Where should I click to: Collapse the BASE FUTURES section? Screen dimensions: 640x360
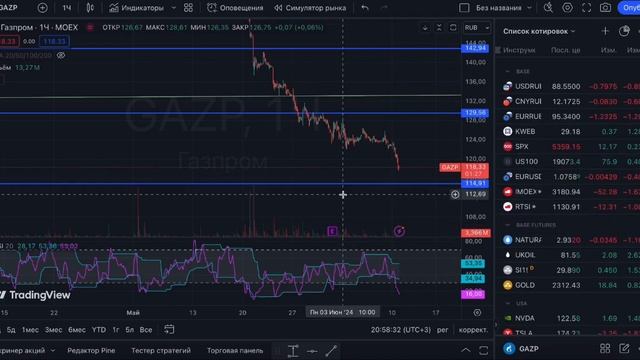(507, 225)
